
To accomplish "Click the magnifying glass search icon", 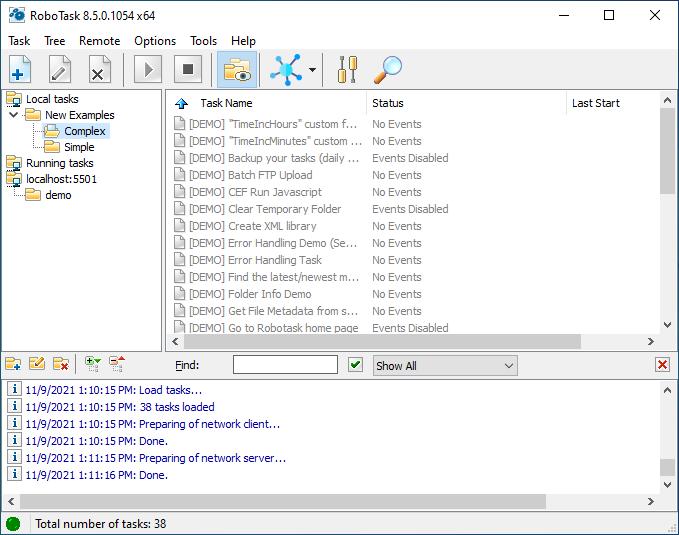I will (x=388, y=69).
